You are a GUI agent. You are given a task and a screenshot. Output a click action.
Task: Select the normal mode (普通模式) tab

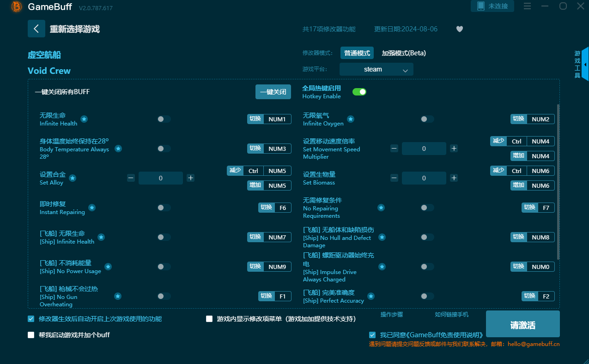357,53
